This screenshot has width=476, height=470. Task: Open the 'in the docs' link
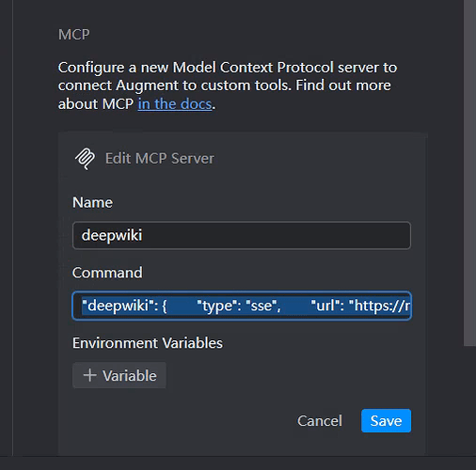(175, 104)
